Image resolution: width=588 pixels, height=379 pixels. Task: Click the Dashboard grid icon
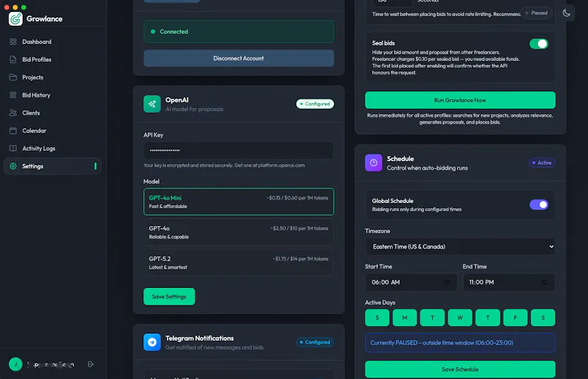pos(13,42)
